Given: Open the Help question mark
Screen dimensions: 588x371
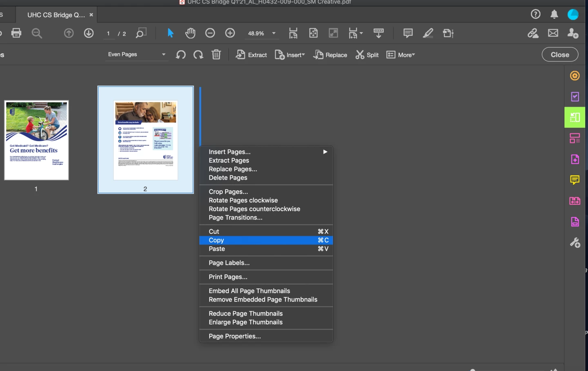Looking at the screenshot, I should [x=536, y=14].
